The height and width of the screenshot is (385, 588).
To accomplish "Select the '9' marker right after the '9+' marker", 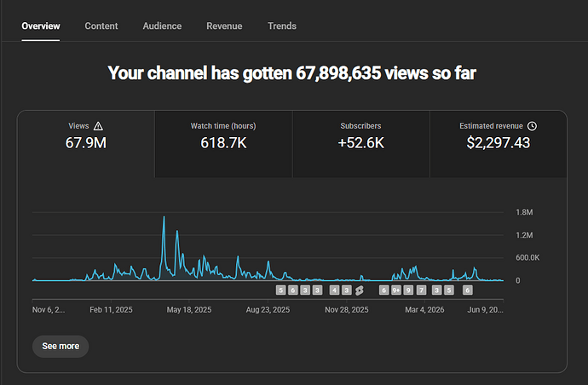I will click(408, 290).
